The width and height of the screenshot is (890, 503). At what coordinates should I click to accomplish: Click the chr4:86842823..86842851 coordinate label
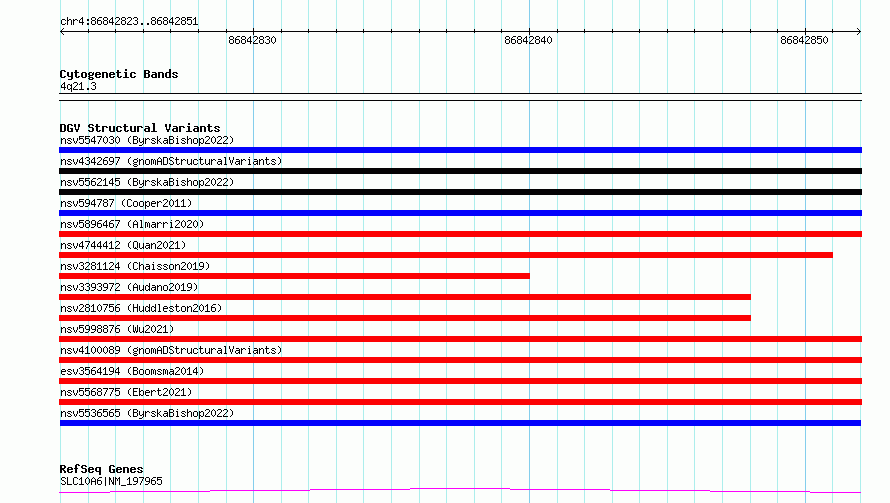[x=129, y=22]
